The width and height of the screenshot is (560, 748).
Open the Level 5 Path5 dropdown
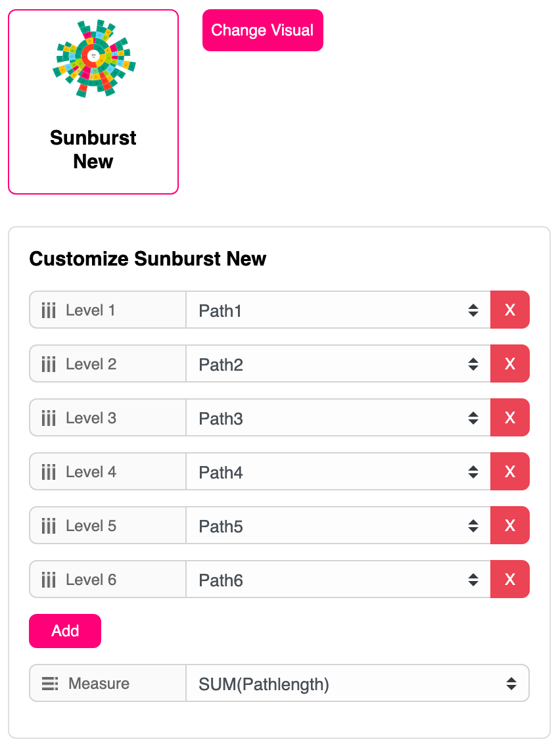pos(338,526)
